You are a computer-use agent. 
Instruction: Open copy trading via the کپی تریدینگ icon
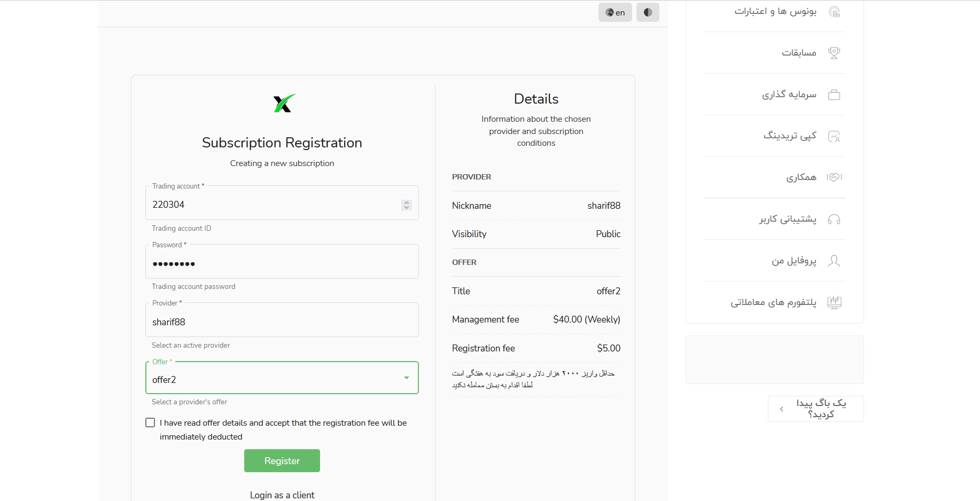click(x=834, y=136)
